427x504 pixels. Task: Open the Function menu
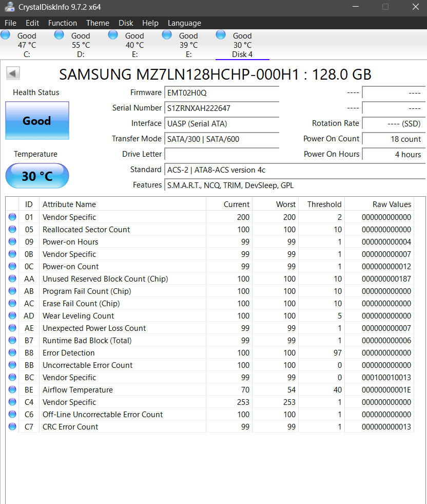click(63, 23)
